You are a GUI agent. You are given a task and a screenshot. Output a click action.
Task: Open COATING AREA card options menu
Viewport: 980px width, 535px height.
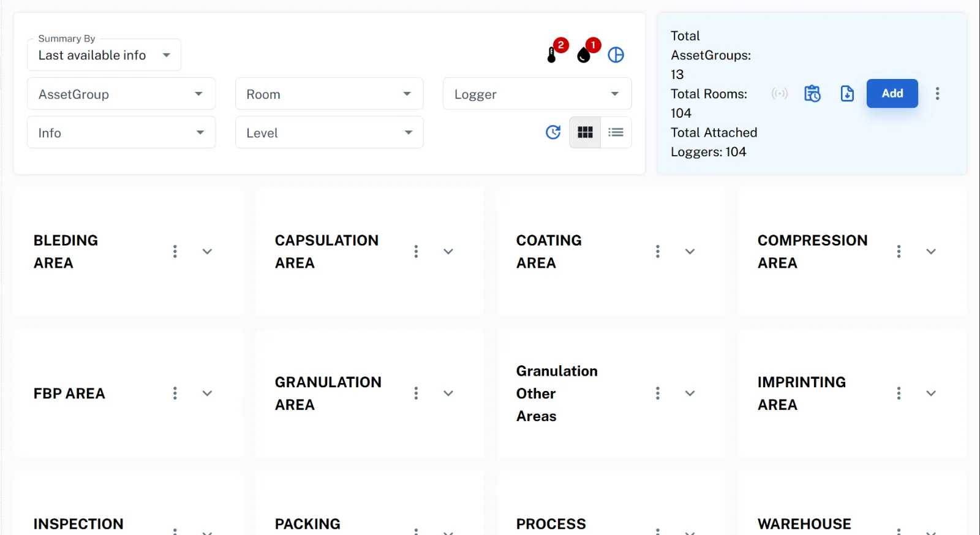point(658,251)
